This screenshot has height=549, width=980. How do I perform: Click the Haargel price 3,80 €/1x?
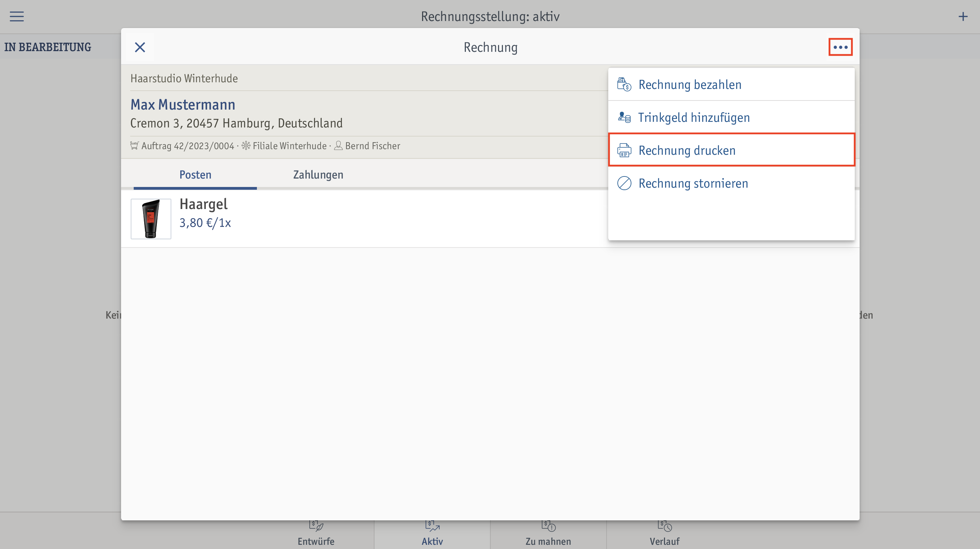coord(205,223)
